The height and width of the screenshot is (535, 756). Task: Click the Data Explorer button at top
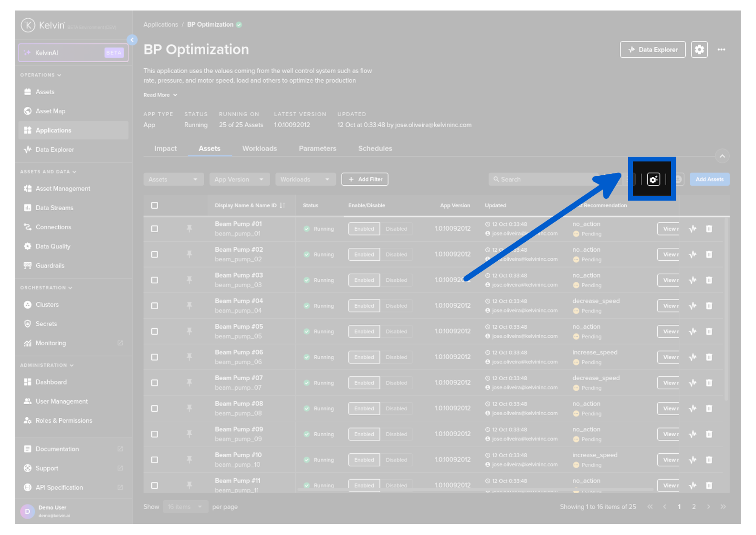pyautogui.click(x=652, y=50)
